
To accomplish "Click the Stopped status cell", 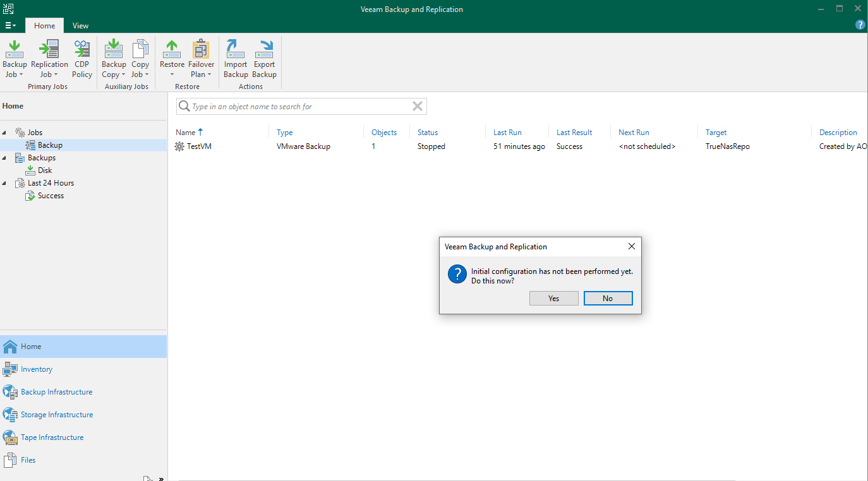I will (431, 146).
